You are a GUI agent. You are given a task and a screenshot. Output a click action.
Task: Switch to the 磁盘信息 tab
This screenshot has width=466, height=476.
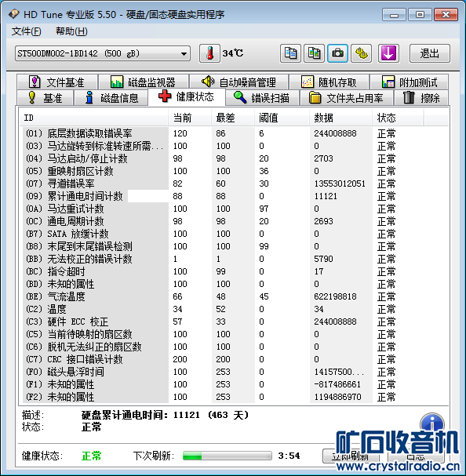111,98
